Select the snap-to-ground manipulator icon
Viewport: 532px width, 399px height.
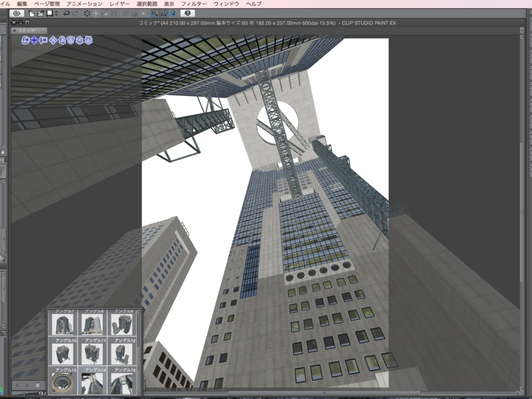[x=88, y=41]
